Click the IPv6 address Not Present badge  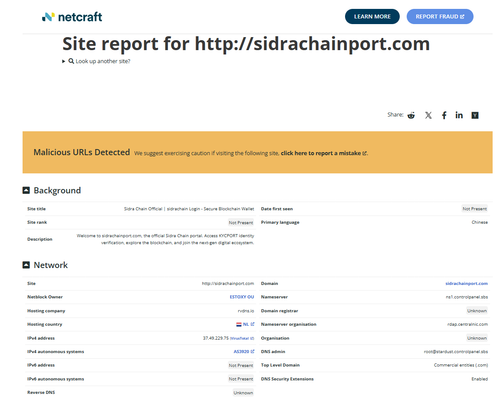coord(241,366)
